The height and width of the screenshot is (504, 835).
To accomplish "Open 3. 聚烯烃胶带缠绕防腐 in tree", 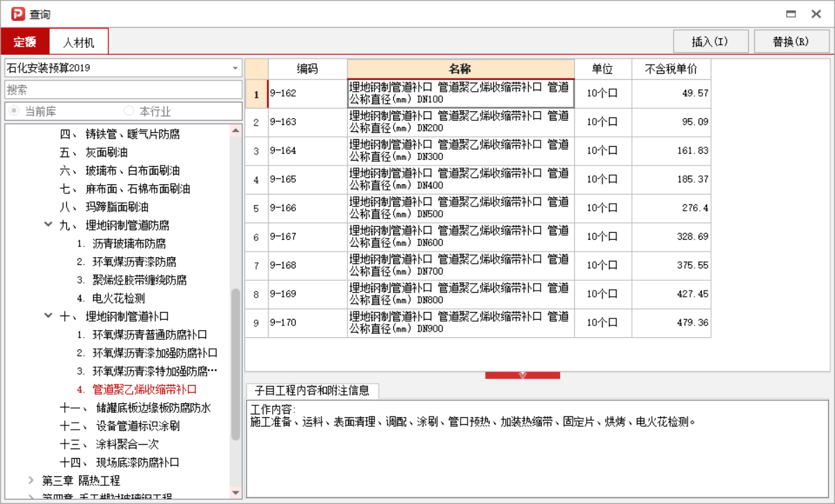I will tap(132, 279).
